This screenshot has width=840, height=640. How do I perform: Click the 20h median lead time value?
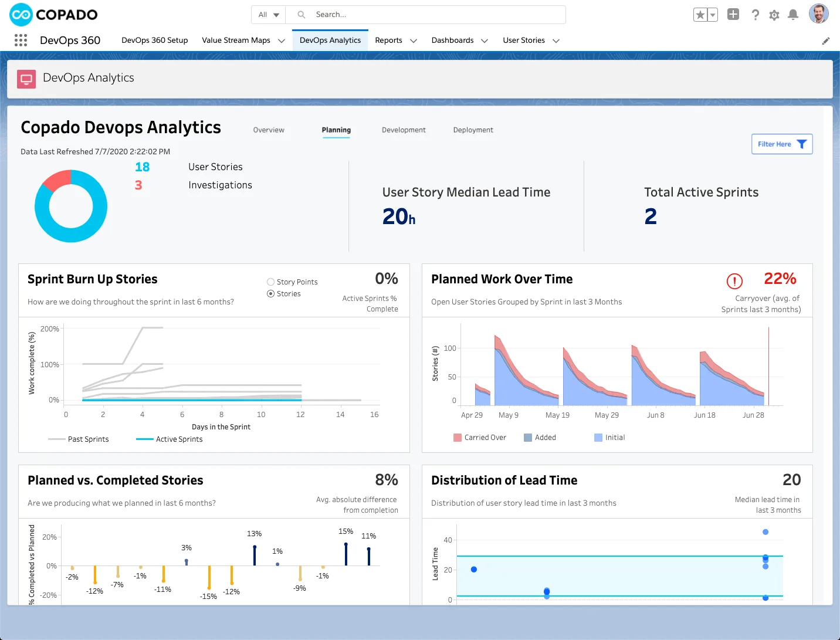(399, 217)
